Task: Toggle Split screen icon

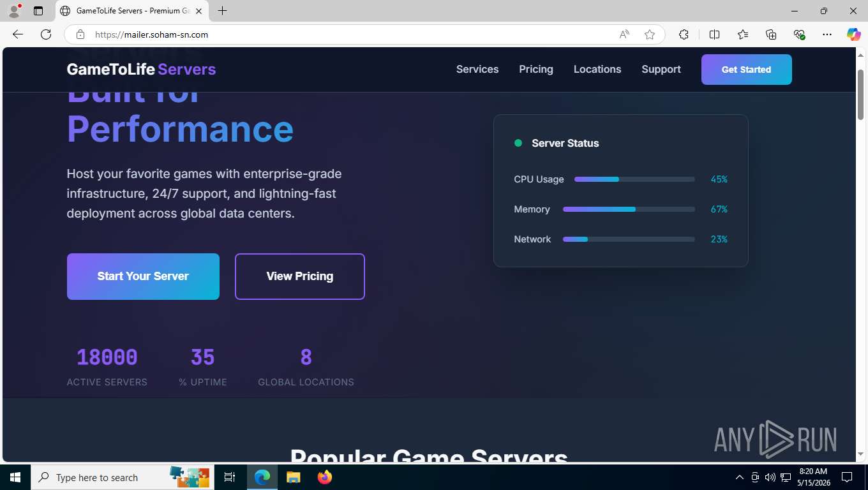Action: 714,34
